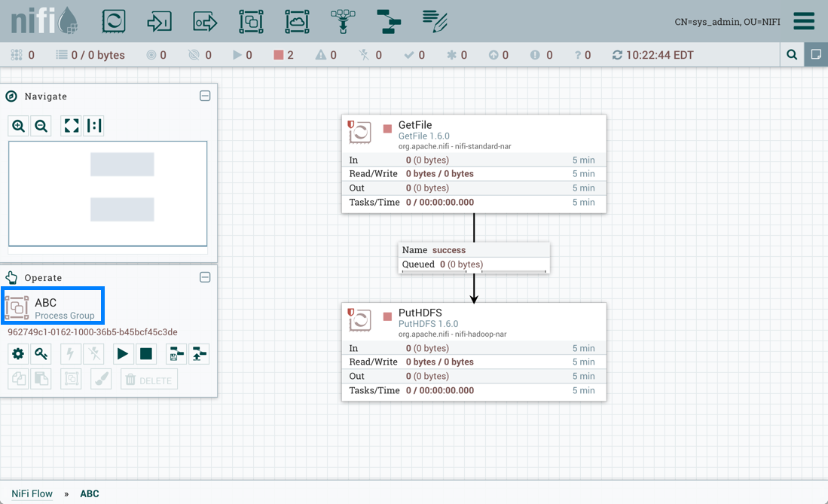Select the Label toolbar icon
Screen dimensions: 828x504
click(x=435, y=21)
